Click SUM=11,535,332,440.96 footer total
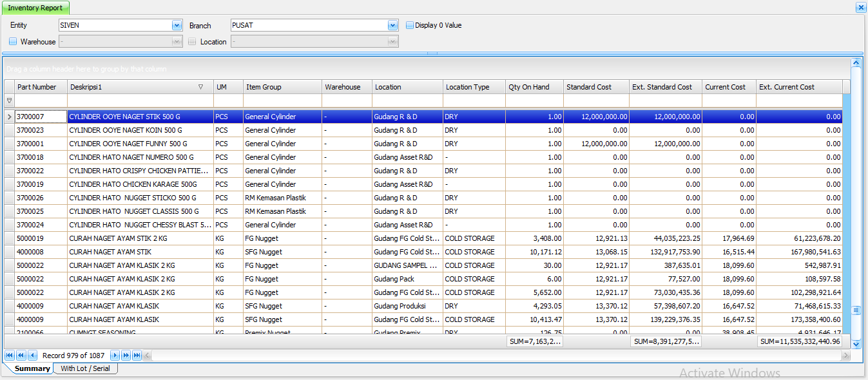Screen dimensions: 868x380 800,341
